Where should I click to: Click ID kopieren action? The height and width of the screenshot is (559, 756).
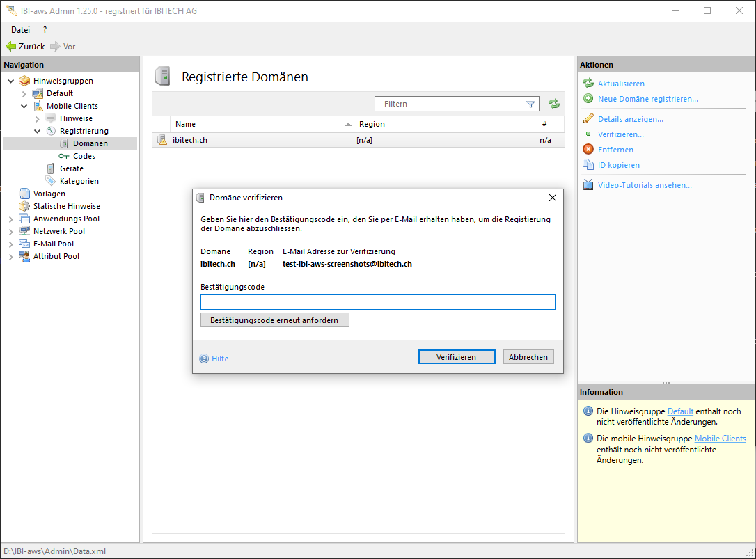pyautogui.click(x=618, y=165)
